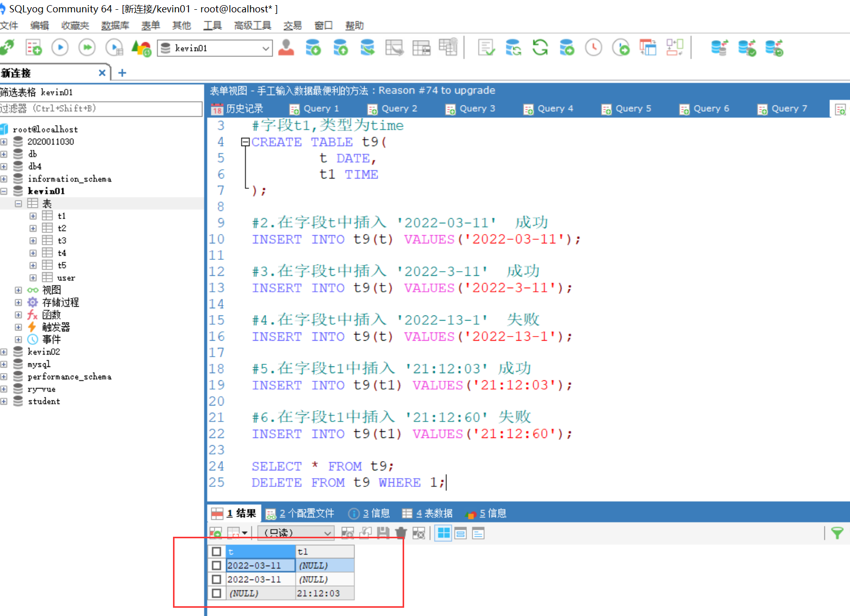Viewport: 850px width, 616px height.
Task: Click the clock scheduler toolbar icon
Action: 594,48
